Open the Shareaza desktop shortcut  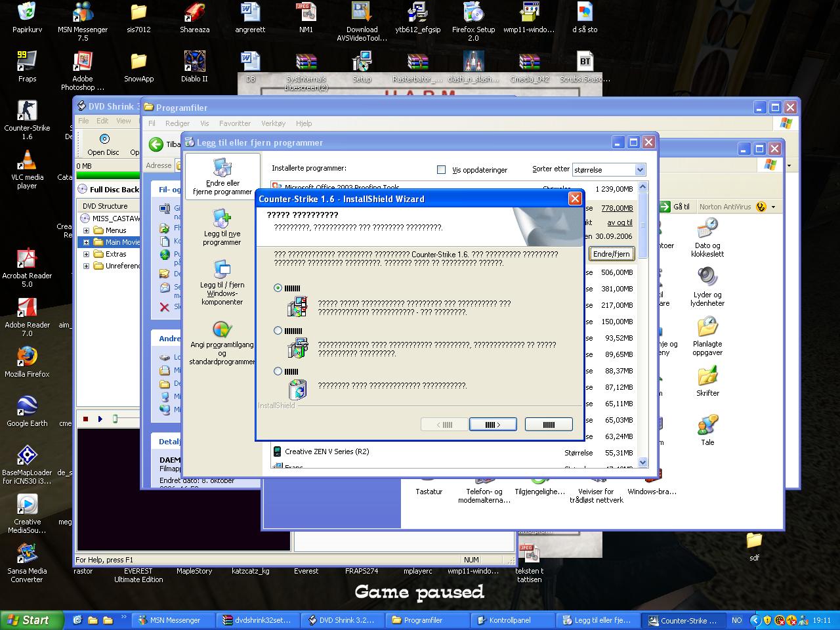[194, 18]
